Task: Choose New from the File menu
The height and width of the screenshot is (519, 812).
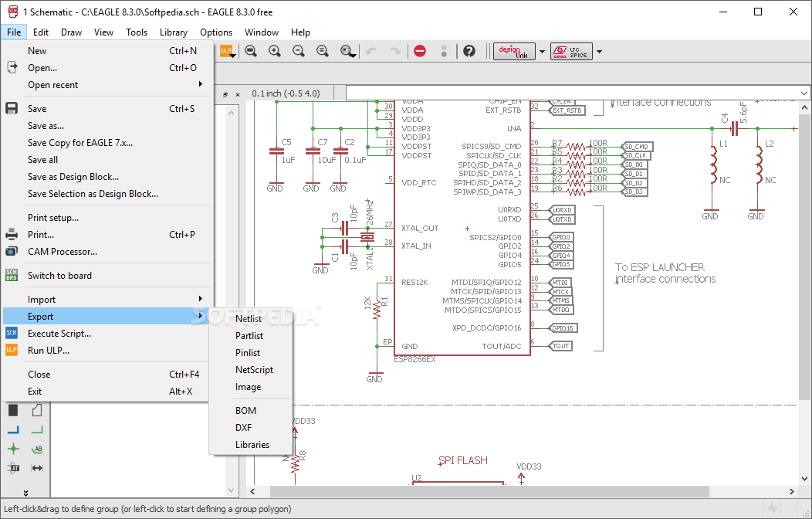Action: [107, 51]
